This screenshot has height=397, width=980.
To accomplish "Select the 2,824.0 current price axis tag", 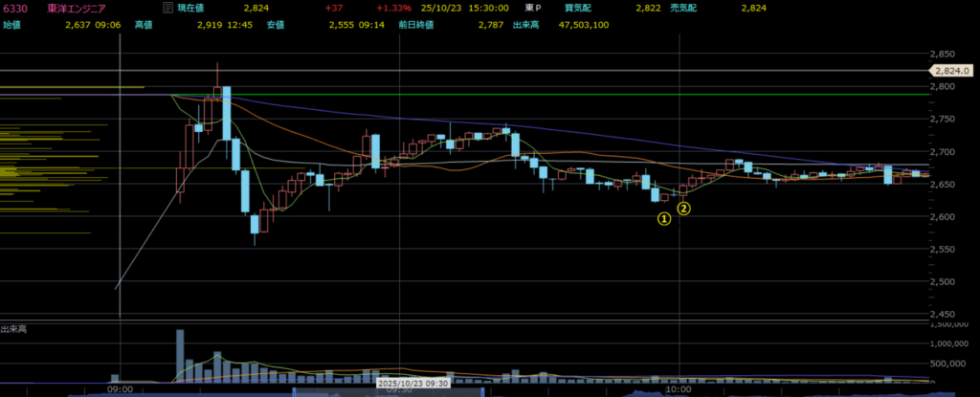I will [x=952, y=71].
